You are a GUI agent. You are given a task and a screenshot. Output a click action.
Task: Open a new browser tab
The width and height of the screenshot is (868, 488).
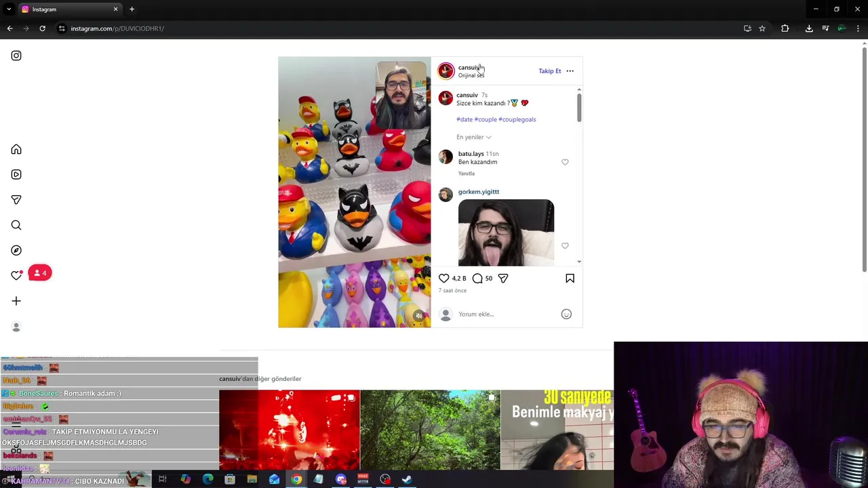tap(132, 9)
